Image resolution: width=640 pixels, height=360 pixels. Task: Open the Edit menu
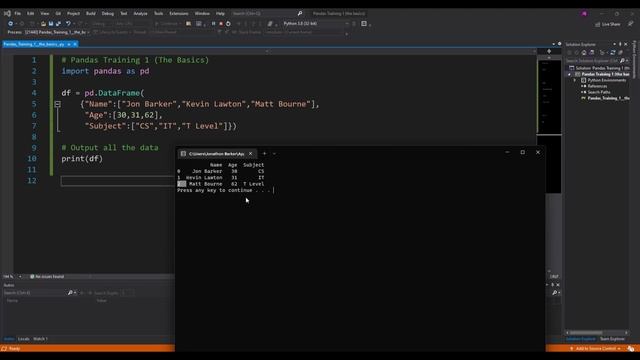(31, 13)
